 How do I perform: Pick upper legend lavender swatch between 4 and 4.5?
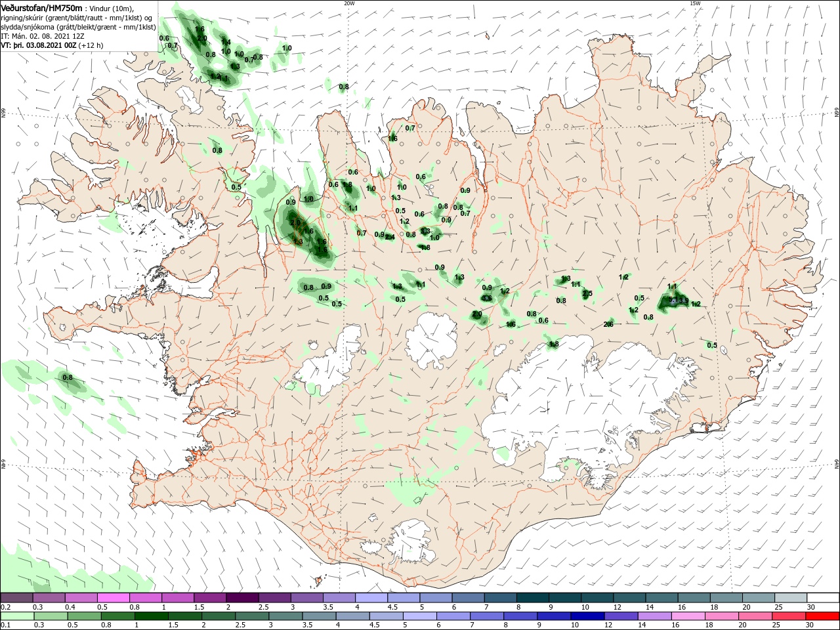click(x=371, y=598)
